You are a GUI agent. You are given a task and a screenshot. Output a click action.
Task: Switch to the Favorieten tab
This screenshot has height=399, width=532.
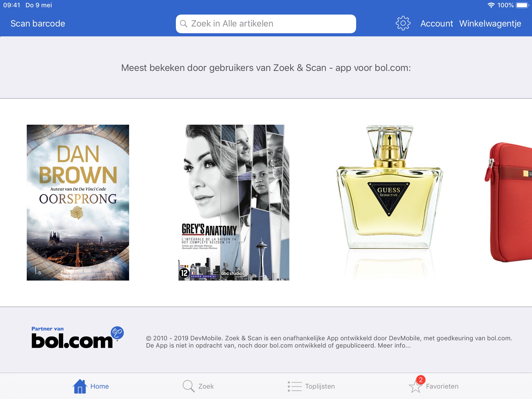(x=442, y=386)
